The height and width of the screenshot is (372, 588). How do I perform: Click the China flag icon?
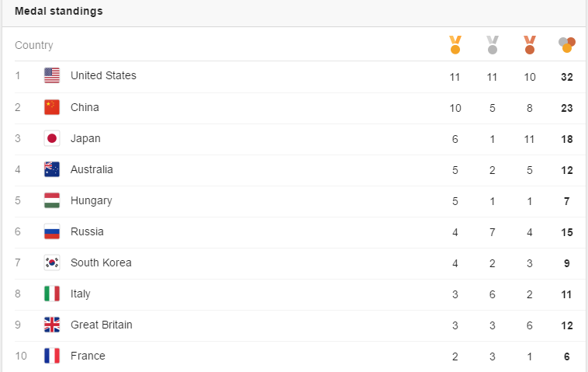pos(52,107)
